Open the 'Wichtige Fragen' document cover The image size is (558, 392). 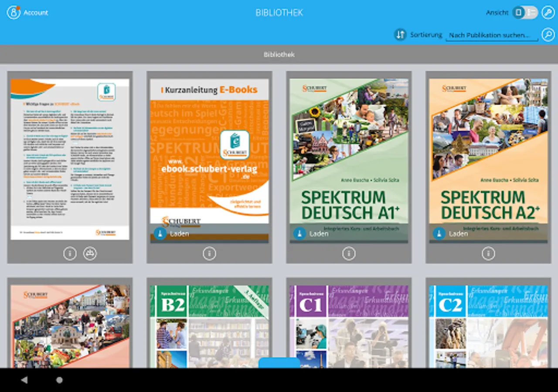point(70,159)
